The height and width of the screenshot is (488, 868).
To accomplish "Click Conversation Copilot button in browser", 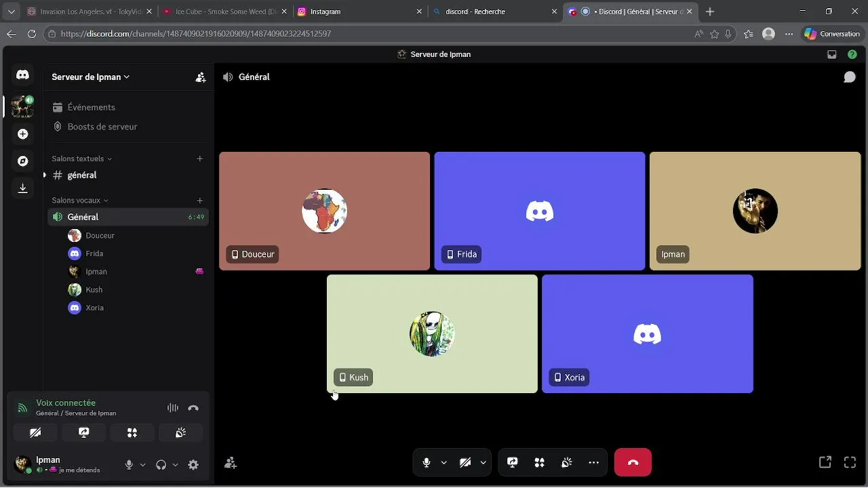I will (831, 34).
